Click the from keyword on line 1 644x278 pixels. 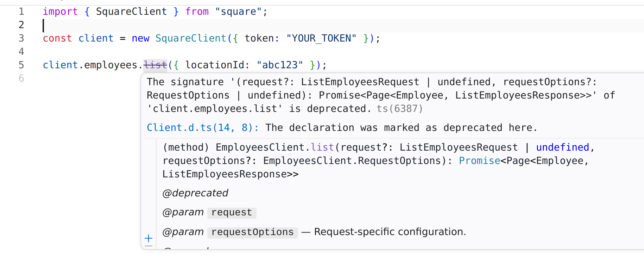197,12
